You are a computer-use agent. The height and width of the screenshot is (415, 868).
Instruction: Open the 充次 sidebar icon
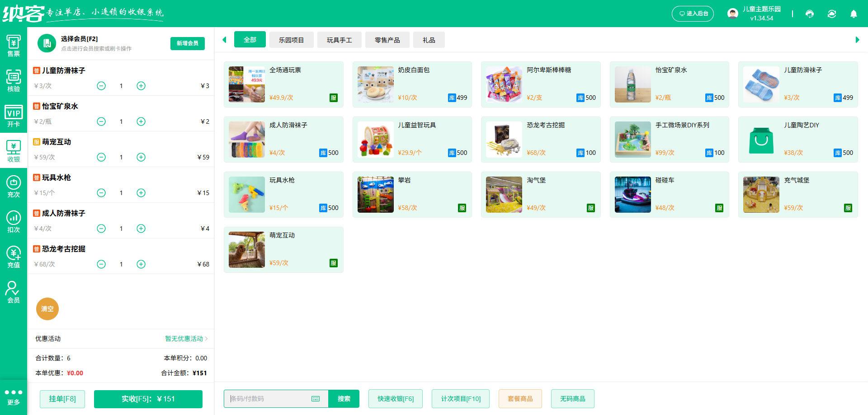pos(14,187)
